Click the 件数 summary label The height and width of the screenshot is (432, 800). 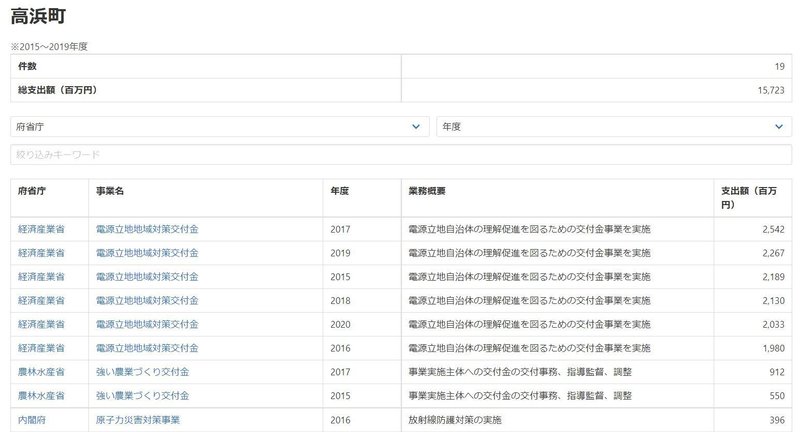(27, 66)
